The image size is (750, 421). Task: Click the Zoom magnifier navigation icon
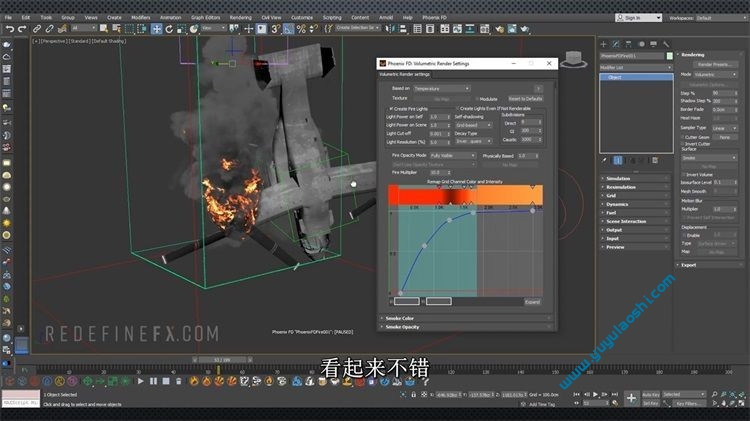[x=714, y=394]
